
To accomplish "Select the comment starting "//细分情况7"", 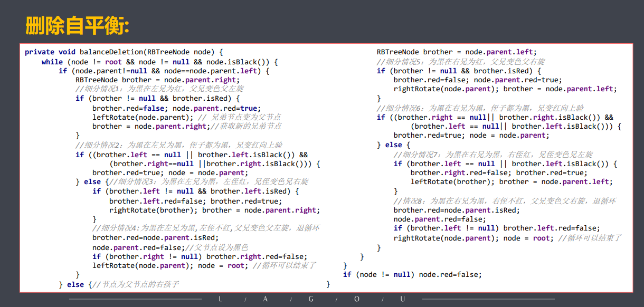I will [x=493, y=155].
